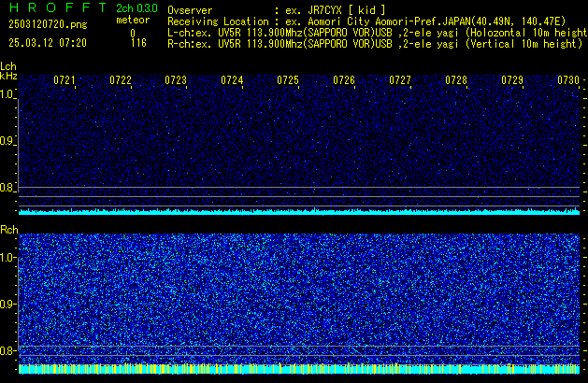Click the '2ch 0.3.0' version label
Image resolution: width=588 pixels, height=383 pixels.
(136, 8)
